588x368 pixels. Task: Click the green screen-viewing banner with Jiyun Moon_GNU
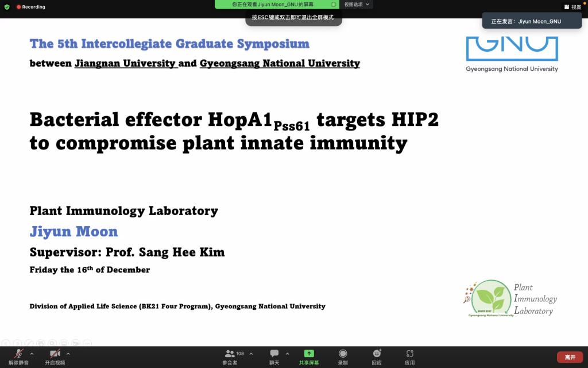[273, 4]
